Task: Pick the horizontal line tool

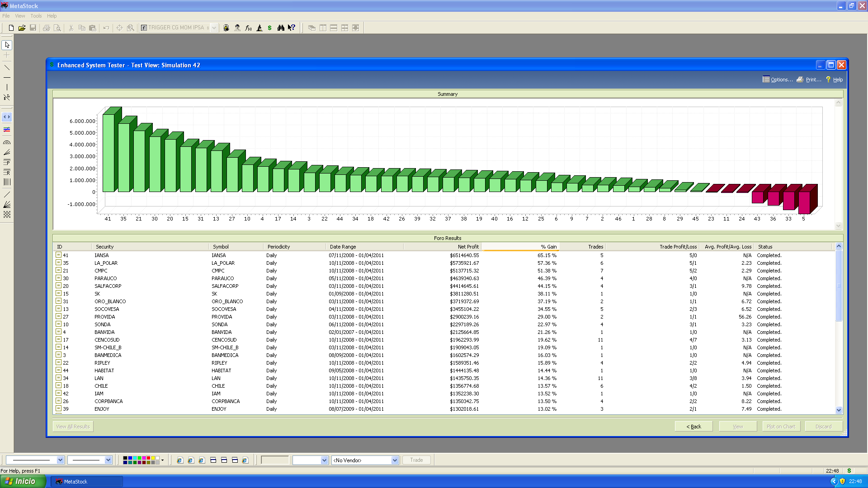Action: tap(7, 77)
